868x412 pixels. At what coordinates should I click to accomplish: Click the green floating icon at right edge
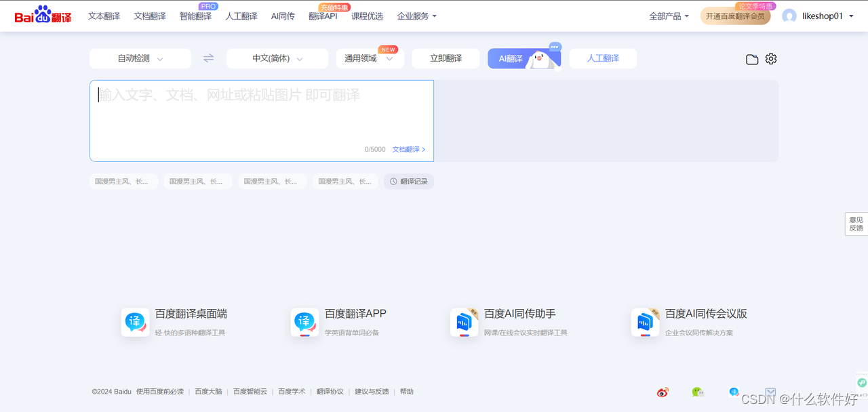tap(862, 383)
